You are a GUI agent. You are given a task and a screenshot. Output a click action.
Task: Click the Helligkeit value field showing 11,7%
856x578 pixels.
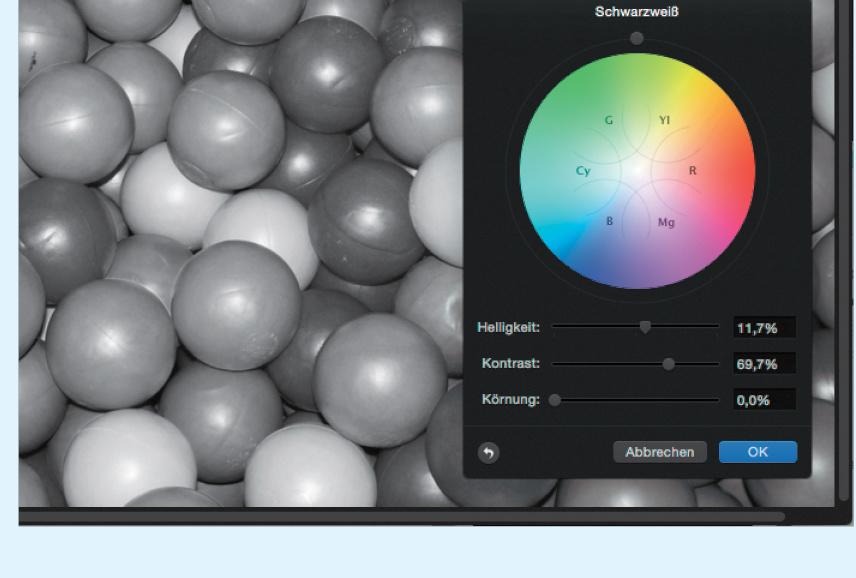[x=764, y=328]
